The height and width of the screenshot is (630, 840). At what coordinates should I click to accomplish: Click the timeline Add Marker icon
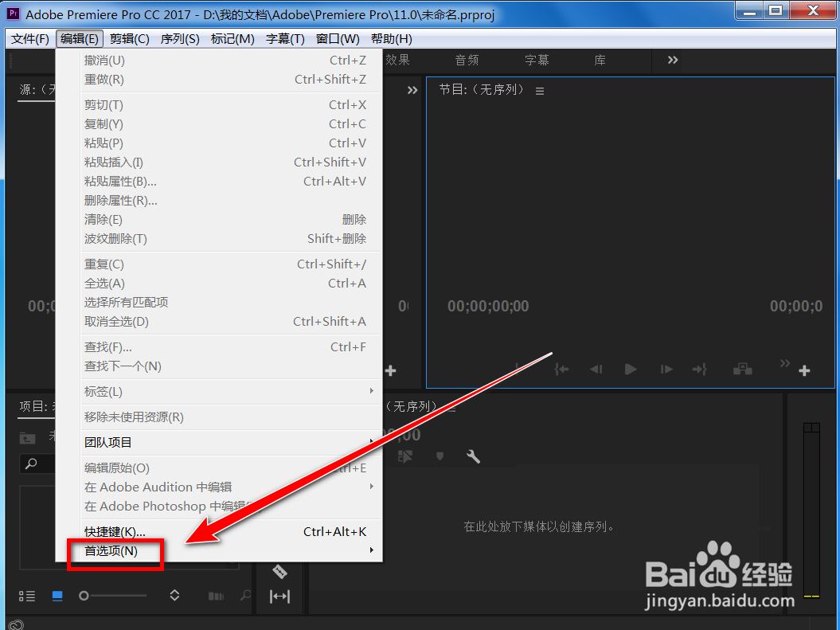pos(440,456)
